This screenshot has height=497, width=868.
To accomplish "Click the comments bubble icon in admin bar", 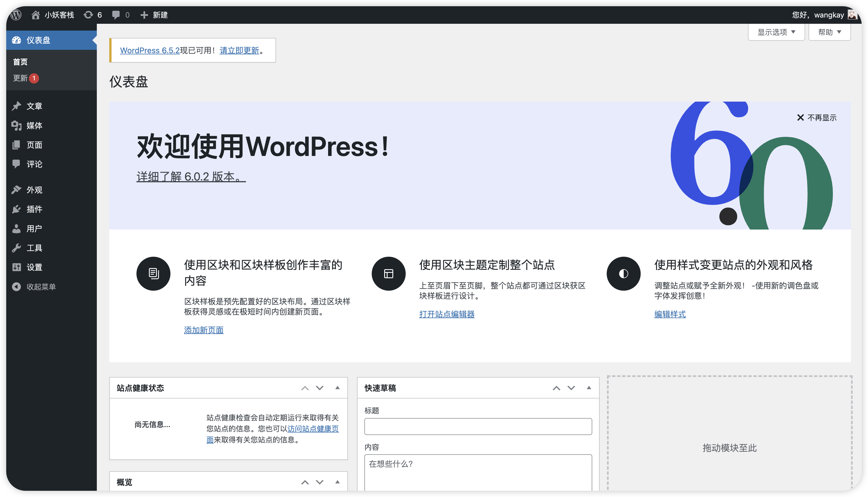I will [x=116, y=15].
